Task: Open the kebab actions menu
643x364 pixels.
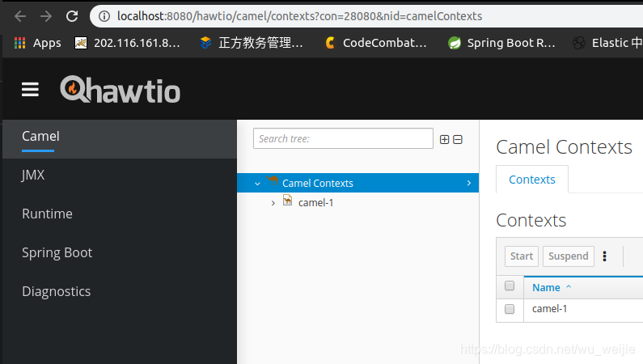Action: [604, 256]
